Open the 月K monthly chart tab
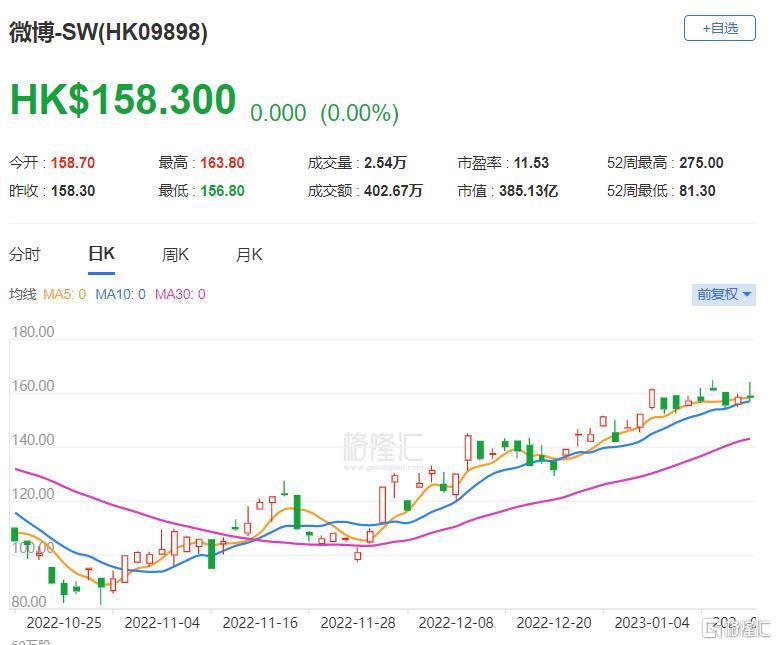Screen dimensions: 777x645 (249, 255)
